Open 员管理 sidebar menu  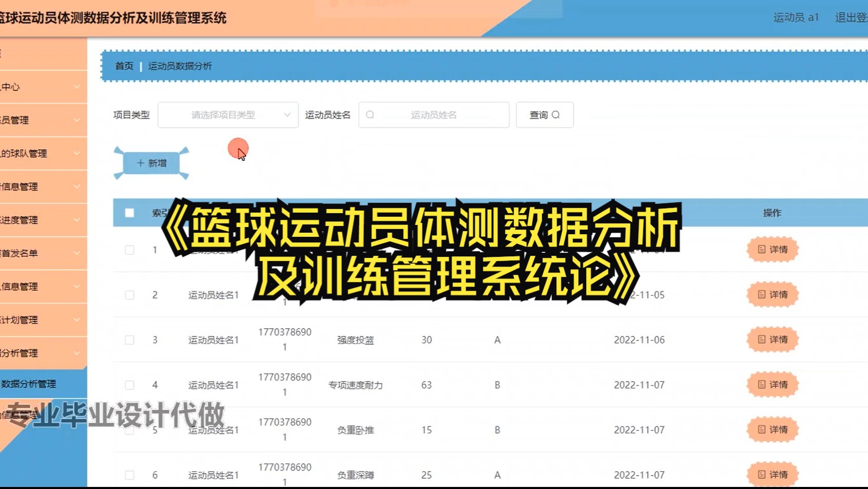click(x=43, y=120)
